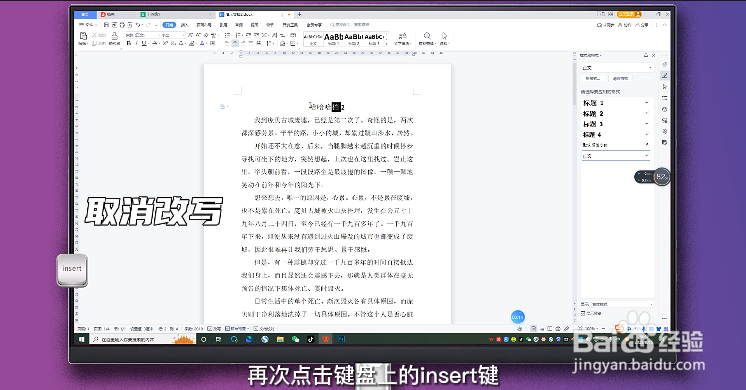This screenshot has width=746, height=390.
Task: Click the Clear Format button in styles pane
Action: [x=620, y=78]
